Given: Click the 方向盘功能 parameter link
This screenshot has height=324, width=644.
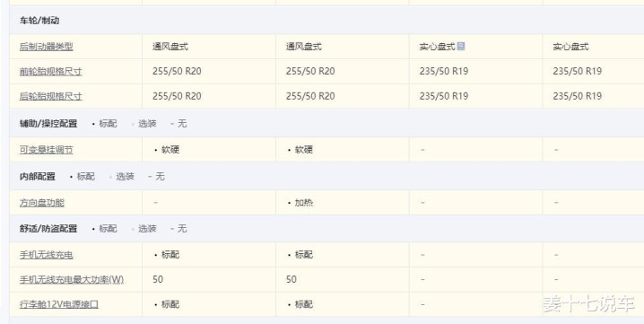Looking at the screenshot, I should 42,203.
